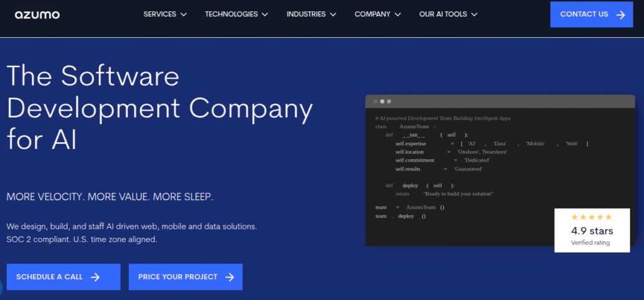644x300 pixels.
Task: Expand the Technologies chevron arrow
Action: [x=265, y=14]
